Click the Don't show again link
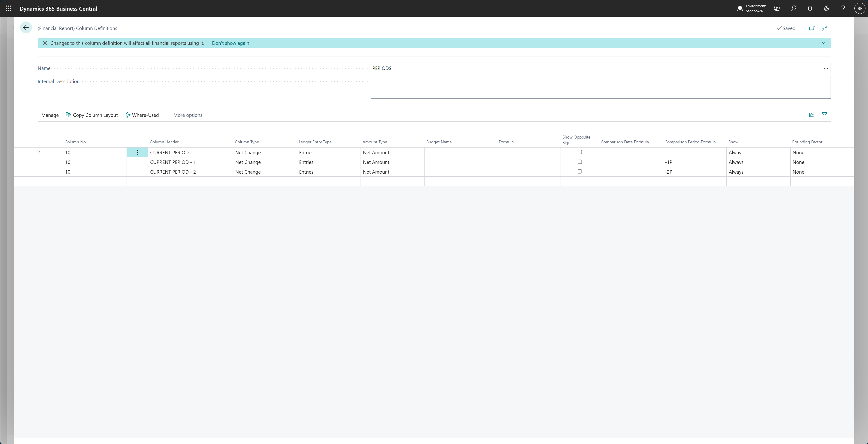This screenshot has width=868, height=444. [x=231, y=43]
